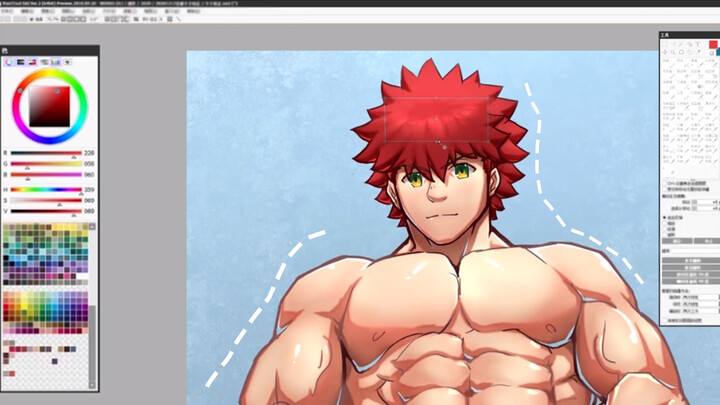Screen dimensions: 720x405
Task: Toggle the checkbox at the tool panel bottom
Action: point(664,321)
